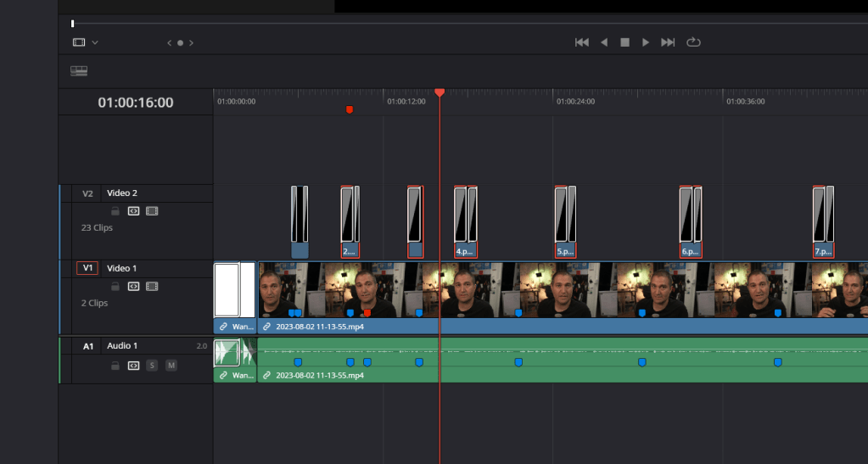Select the V2 track label
Image resolution: width=868 pixels, height=464 pixels.
87,193
